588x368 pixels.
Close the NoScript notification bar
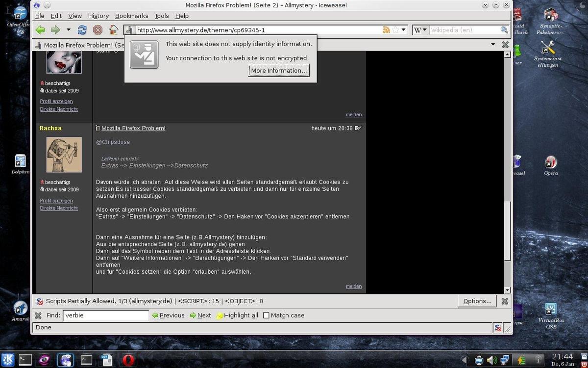[x=505, y=301]
